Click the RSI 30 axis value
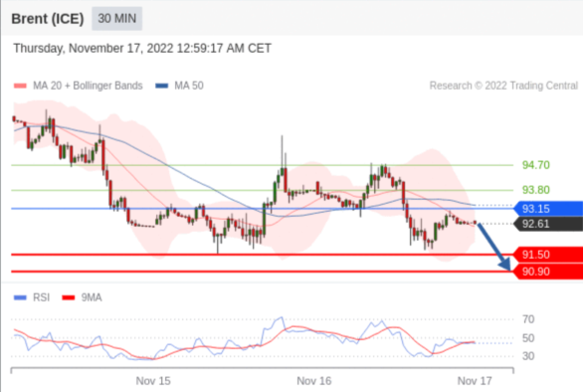The width and height of the screenshot is (583, 392). [528, 356]
